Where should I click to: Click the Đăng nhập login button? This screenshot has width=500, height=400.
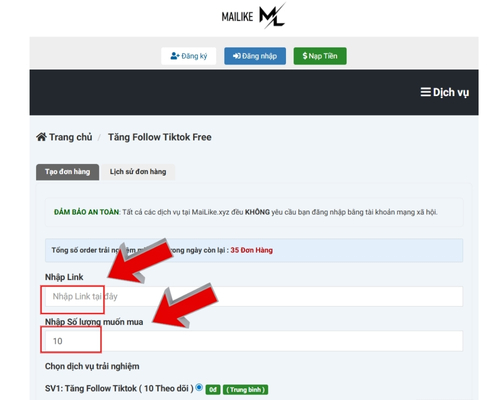coord(255,56)
